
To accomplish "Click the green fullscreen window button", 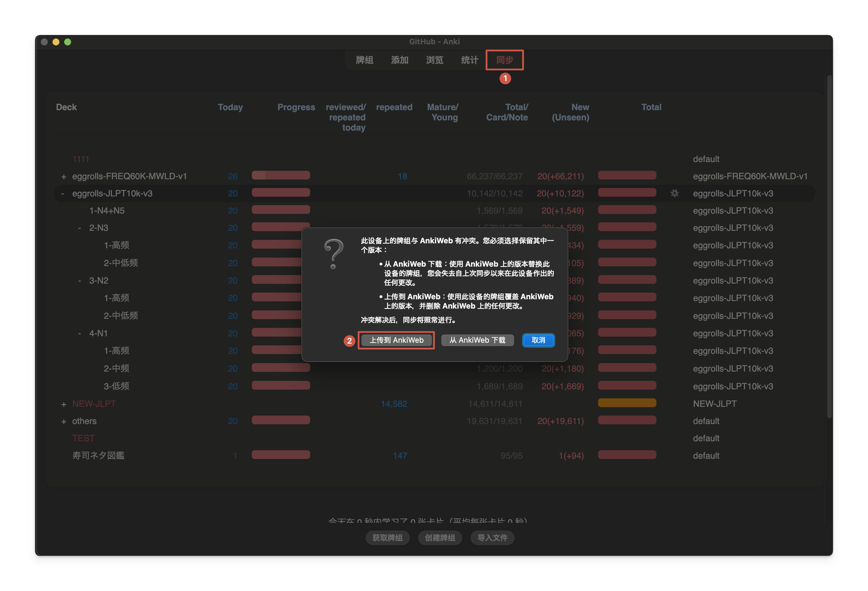I will [68, 42].
